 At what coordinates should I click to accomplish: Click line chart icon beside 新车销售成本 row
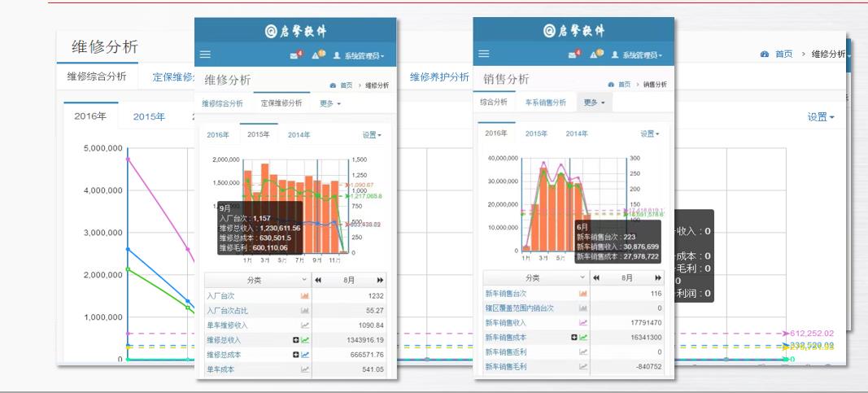click(x=583, y=337)
